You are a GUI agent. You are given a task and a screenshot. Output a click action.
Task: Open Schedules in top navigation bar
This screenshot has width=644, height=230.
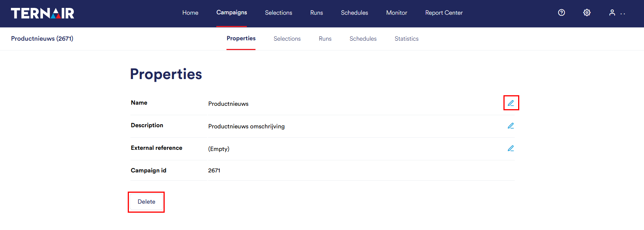click(x=355, y=13)
